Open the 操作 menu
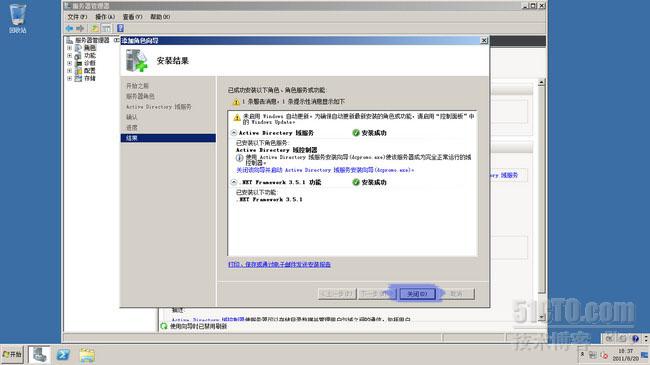Screen dimensions: 650x365 pyautogui.click(x=105, y=17)
